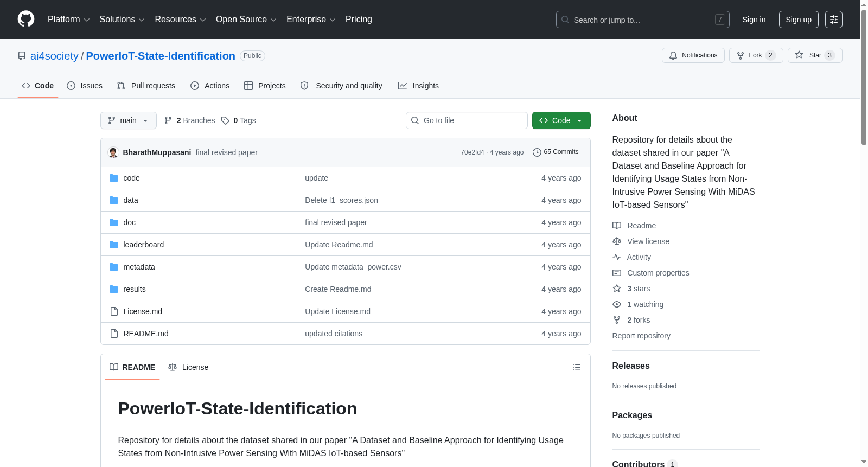
Task: Open 'Delete f1_scores.json' commit message
Action: click(x=342, y=200)
